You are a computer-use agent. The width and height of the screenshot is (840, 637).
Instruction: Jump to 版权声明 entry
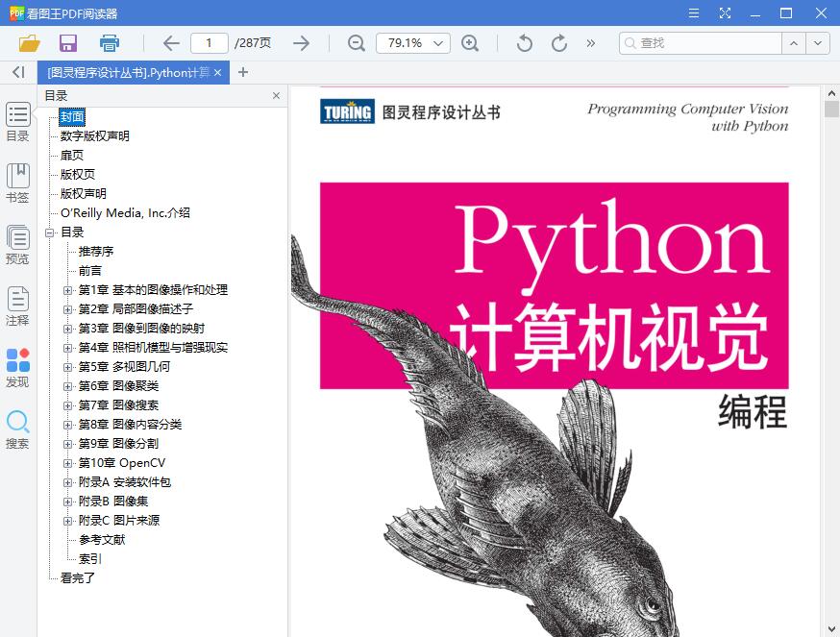(84, 193)
